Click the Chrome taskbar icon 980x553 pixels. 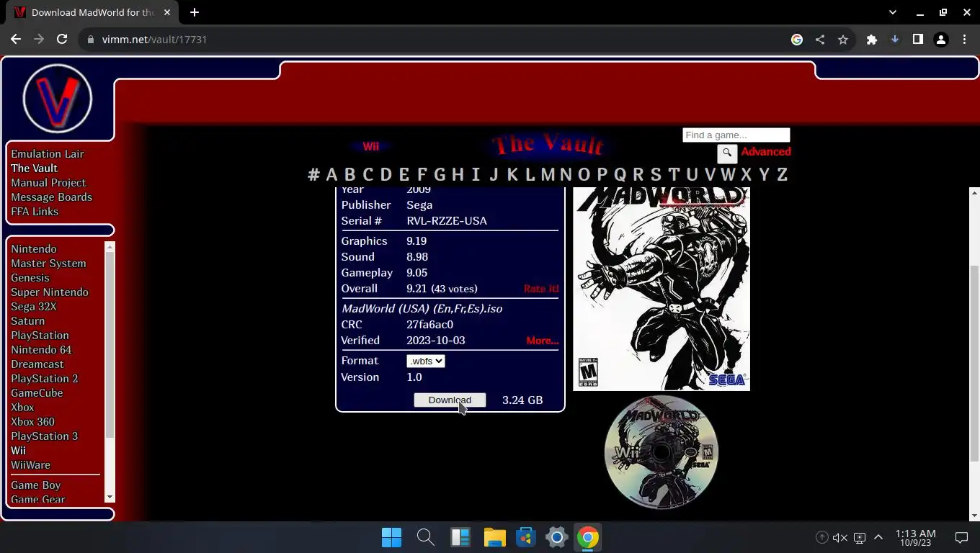coord(588,537)
